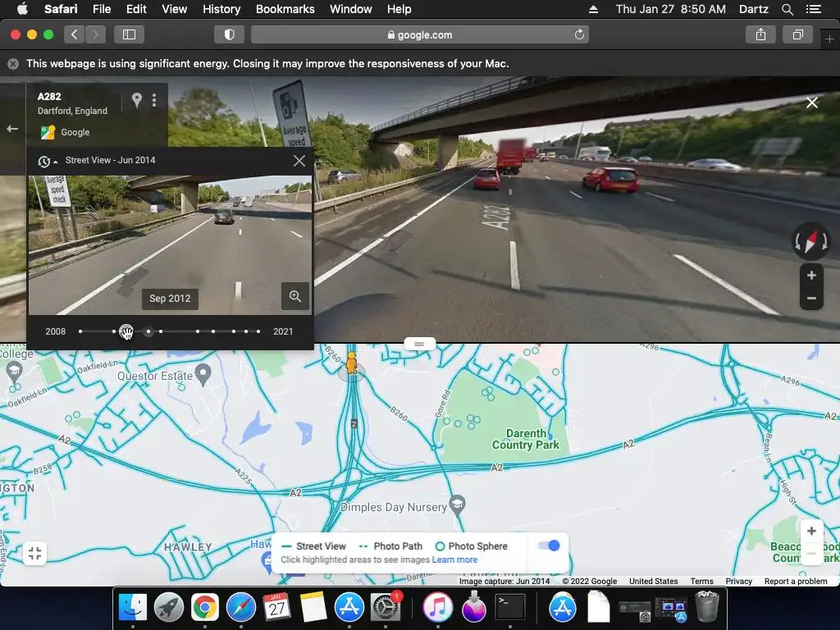Open Launchpad from the Dock
840x630 pixels.
(x=169, y=608)
